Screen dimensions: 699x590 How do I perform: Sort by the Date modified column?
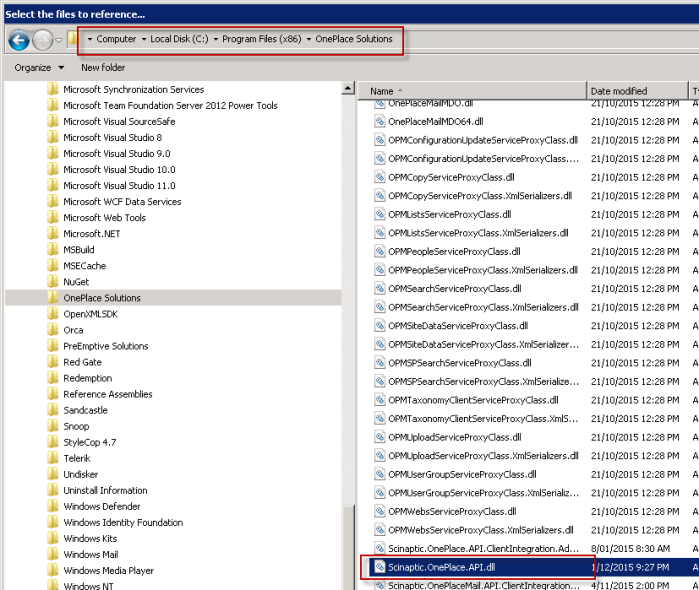click(x=637, y=91)
